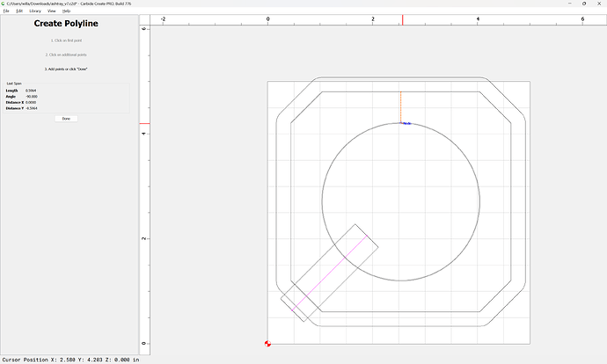
Task: Open the Library menu
Action: click(35, 11)
